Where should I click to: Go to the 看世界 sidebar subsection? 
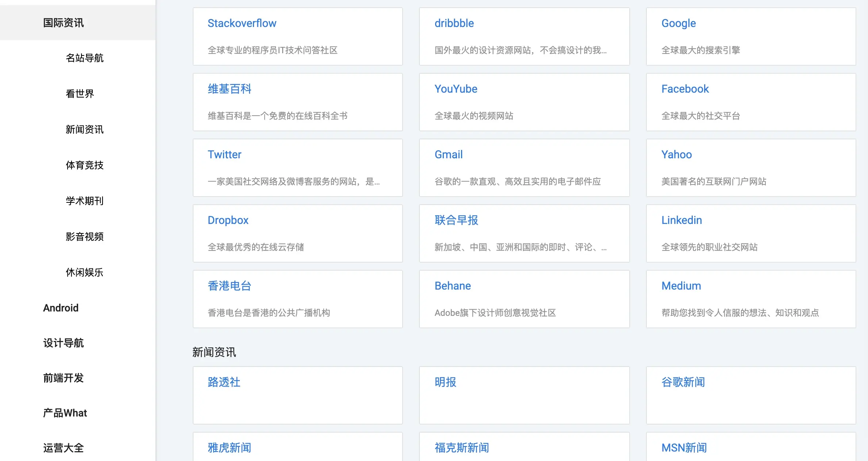(80, 94)
